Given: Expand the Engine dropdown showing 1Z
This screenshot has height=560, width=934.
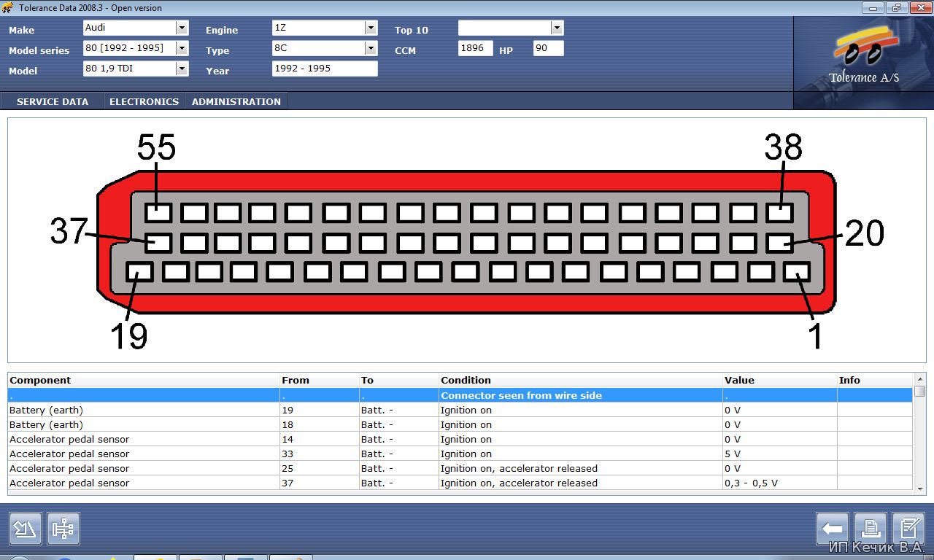Looking at the screenshot, I should pyautogui.click(x=371, y=28).
